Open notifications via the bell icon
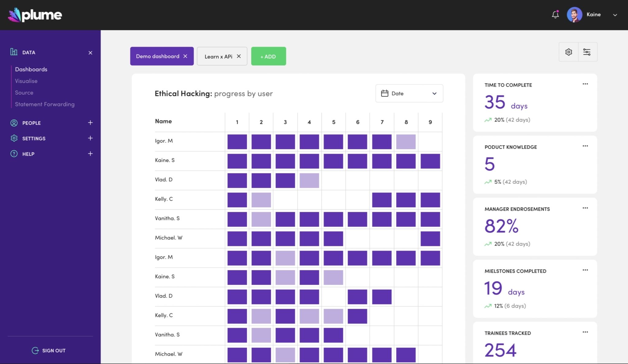 555,14
